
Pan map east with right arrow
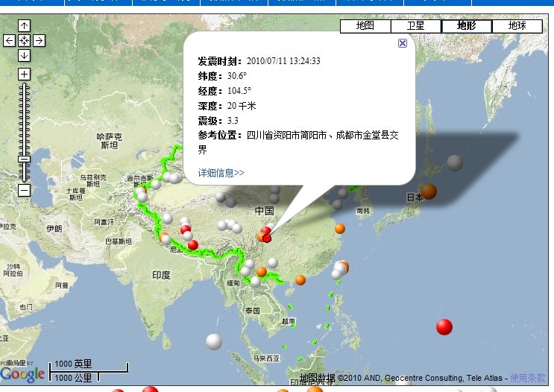click(40, 40)
